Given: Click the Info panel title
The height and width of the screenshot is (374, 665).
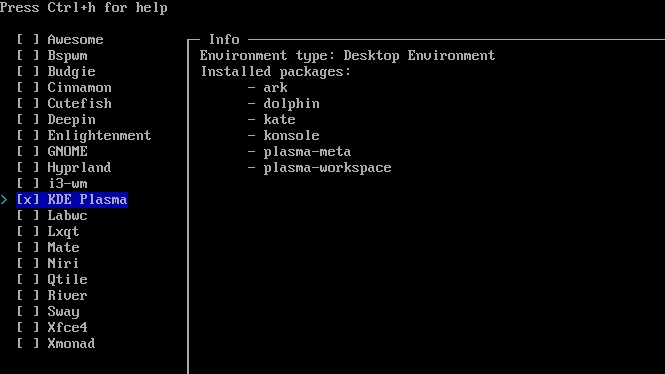Looking at the screenshot, I should 224,39.
